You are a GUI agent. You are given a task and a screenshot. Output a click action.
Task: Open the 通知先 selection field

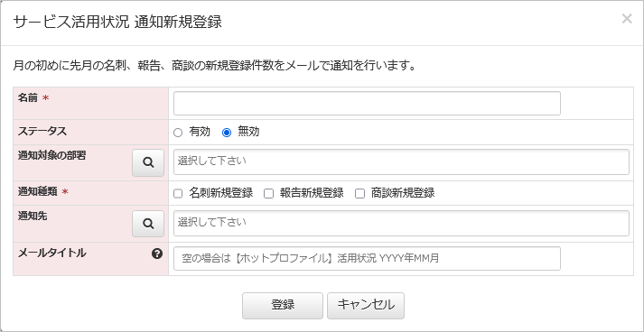[x=401, y=223]
